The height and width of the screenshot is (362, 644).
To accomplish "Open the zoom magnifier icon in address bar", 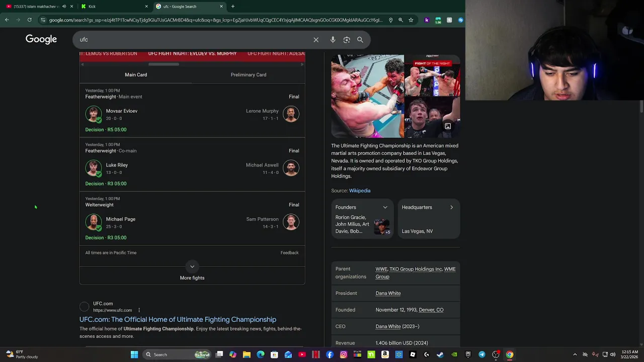I will click(401, 20).
